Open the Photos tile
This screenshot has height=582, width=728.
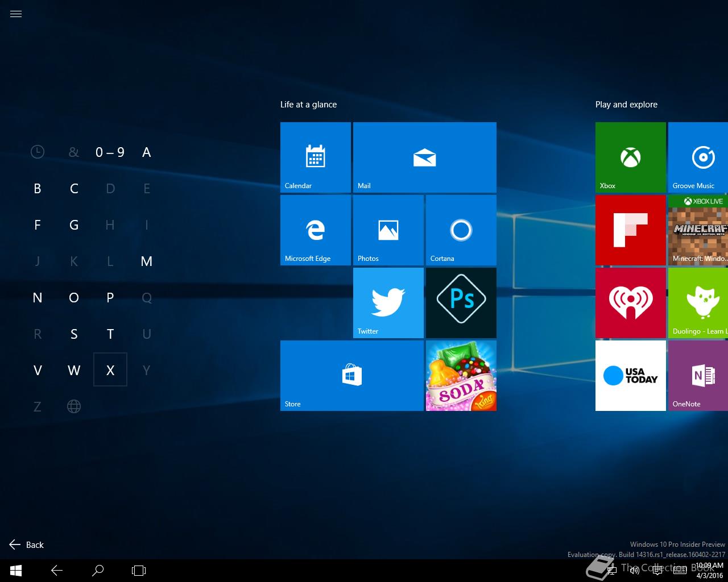tap(388, 230)
